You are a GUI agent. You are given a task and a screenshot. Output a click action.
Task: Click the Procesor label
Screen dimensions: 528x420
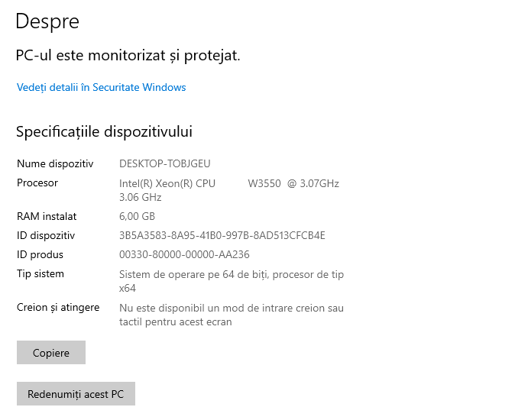pos(37,183)
